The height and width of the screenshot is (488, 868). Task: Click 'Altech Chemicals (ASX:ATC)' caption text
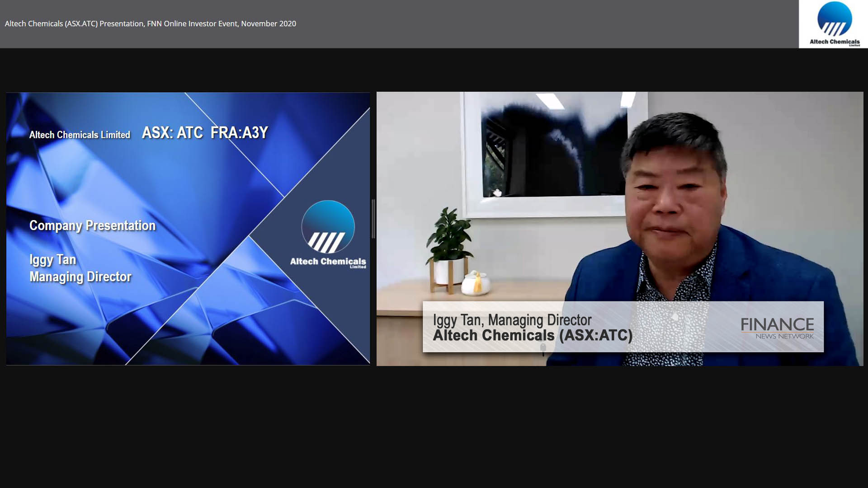pos(533,336)
